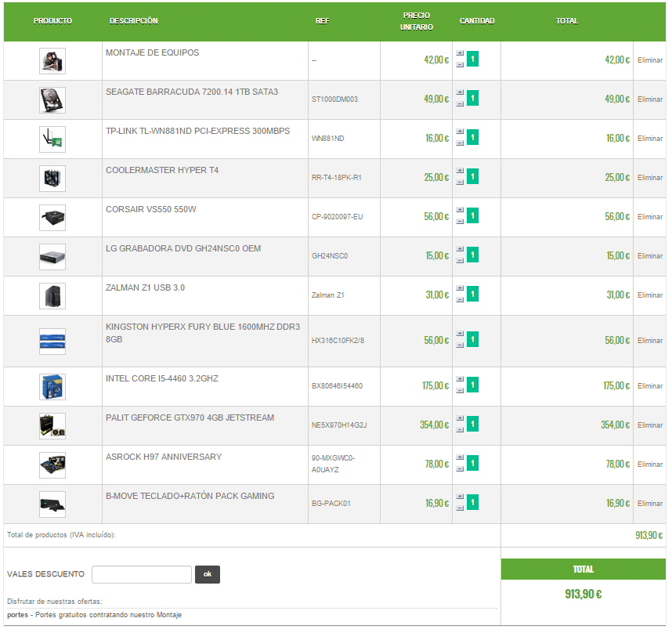Click the DESCRIPCIÓN column header

[x=134, y=21]
